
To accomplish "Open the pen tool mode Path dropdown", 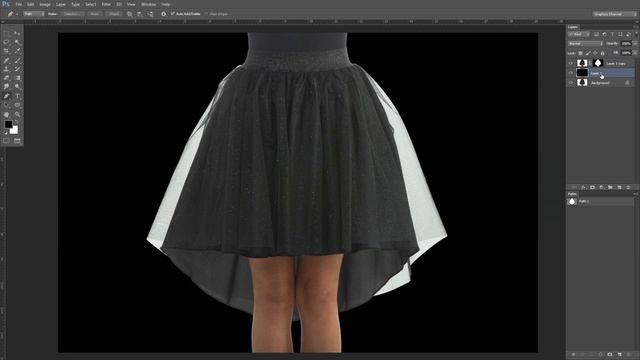I will [x=33, y=14].
